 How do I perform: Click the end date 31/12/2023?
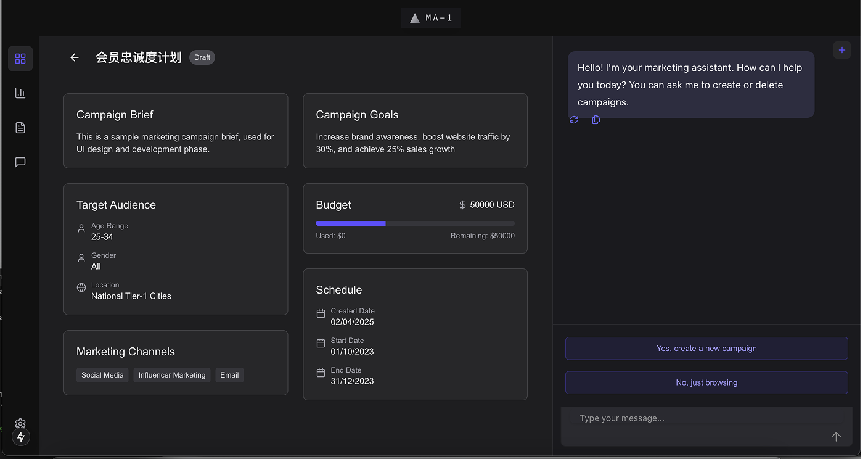tap(352, 381)
